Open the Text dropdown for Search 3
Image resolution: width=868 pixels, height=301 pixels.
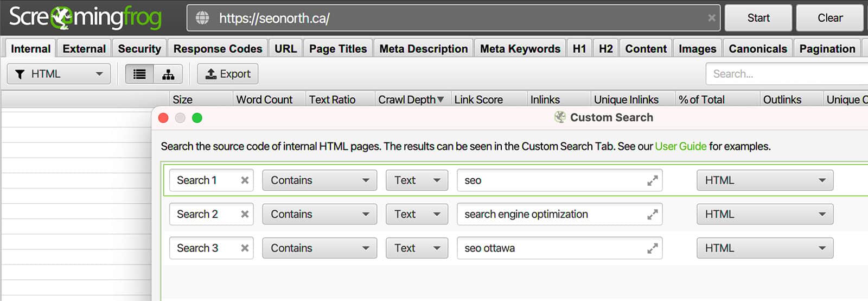(x=417, y=248)
